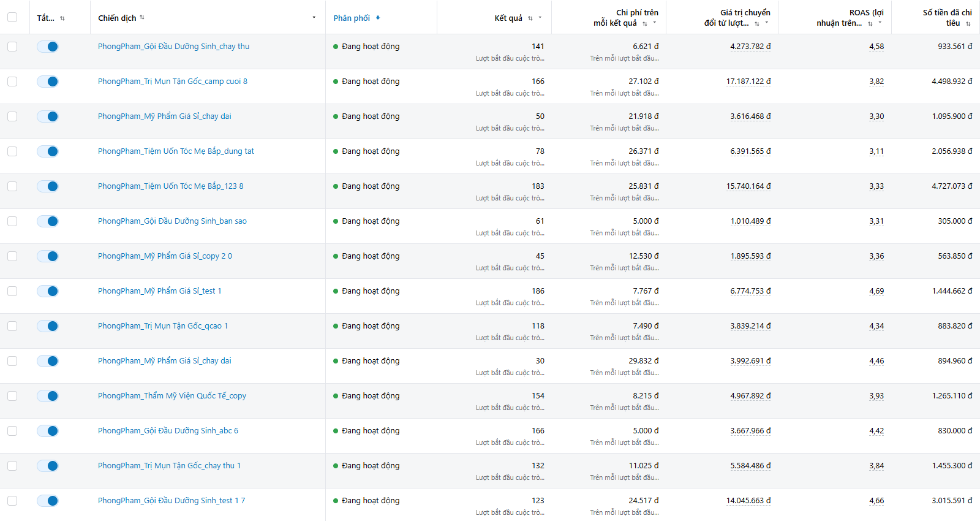Click sort arrows next to Kết quả header
Image resolution: width=980 pixels, height=521 pixels.
[530, 18]
